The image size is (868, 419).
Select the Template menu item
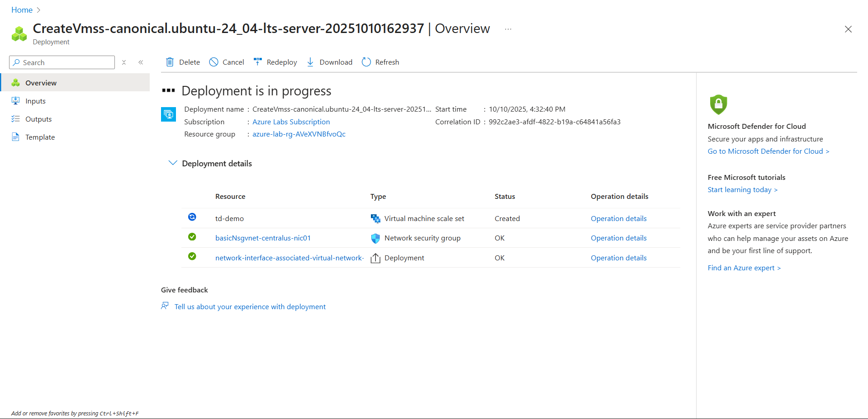pos(40,137)
